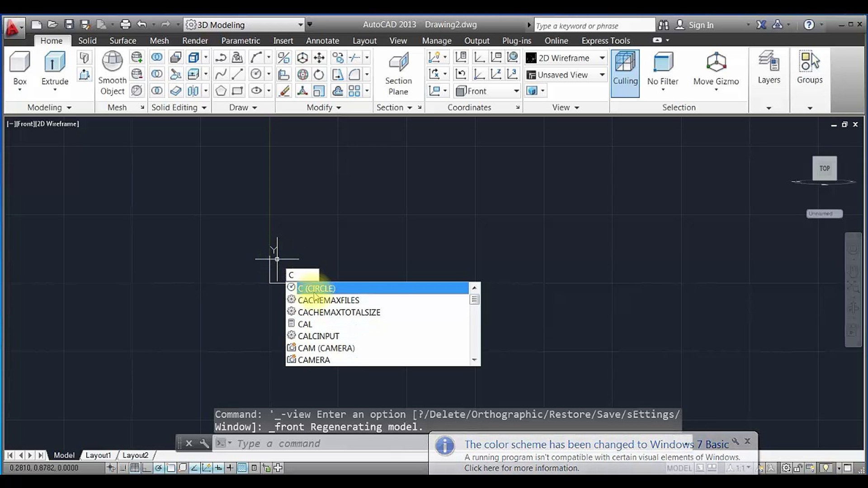Choose CAM (CAMERA) from the autocomplete list
The image size is (868, 488).
tap(326, 348)
